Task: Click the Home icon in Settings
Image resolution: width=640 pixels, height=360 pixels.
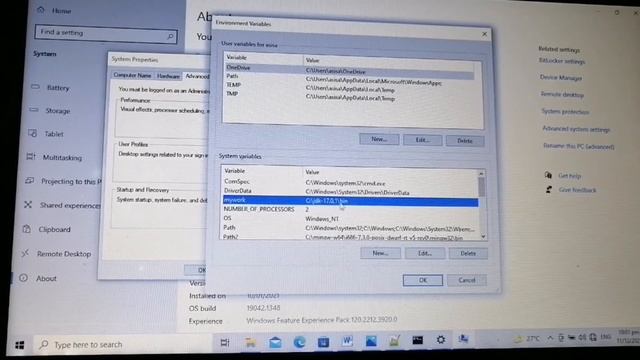Action: click(x=40, y=10)
